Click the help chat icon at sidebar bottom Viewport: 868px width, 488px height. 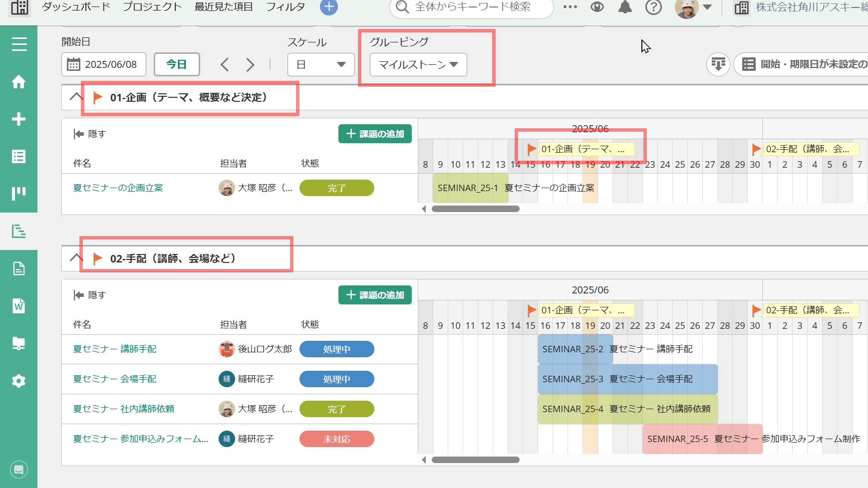19,470
